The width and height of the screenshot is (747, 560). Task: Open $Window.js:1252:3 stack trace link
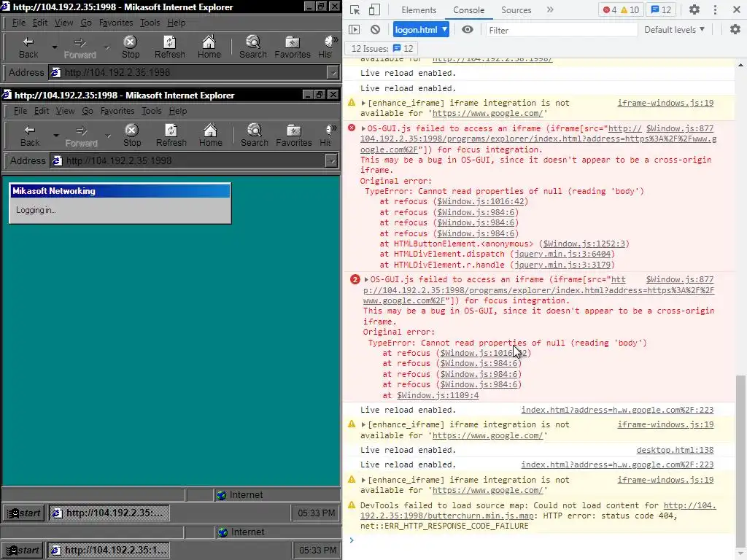click(584, 244)
